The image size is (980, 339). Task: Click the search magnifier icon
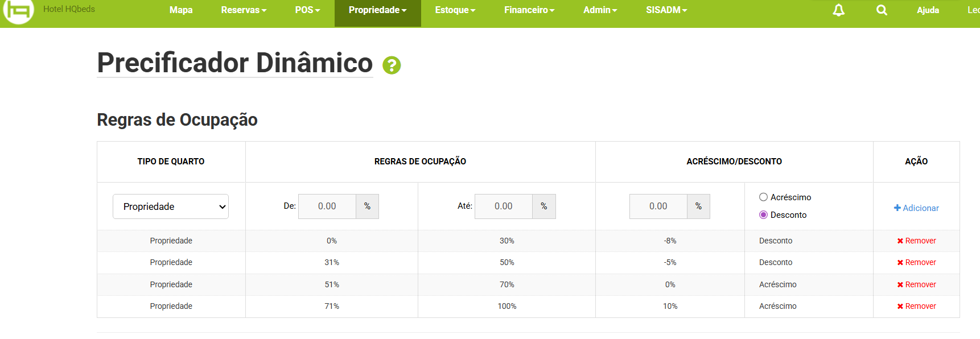[x=882, y=10]
